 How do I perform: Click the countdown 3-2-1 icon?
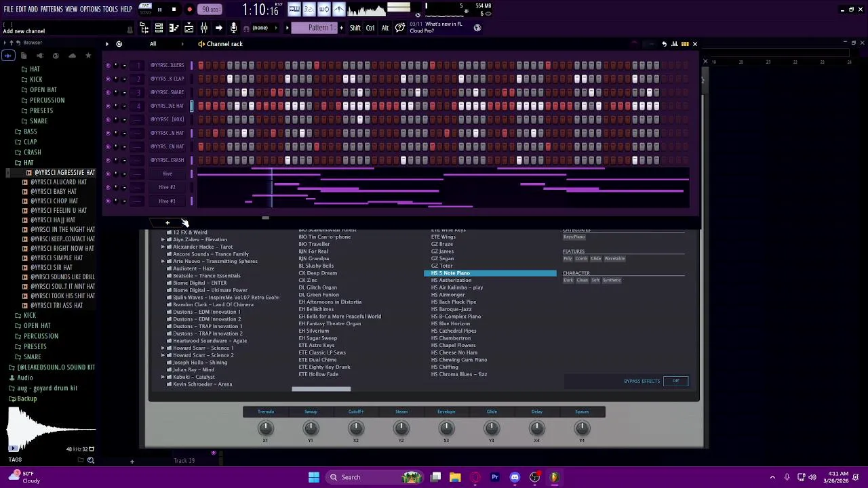309,9
